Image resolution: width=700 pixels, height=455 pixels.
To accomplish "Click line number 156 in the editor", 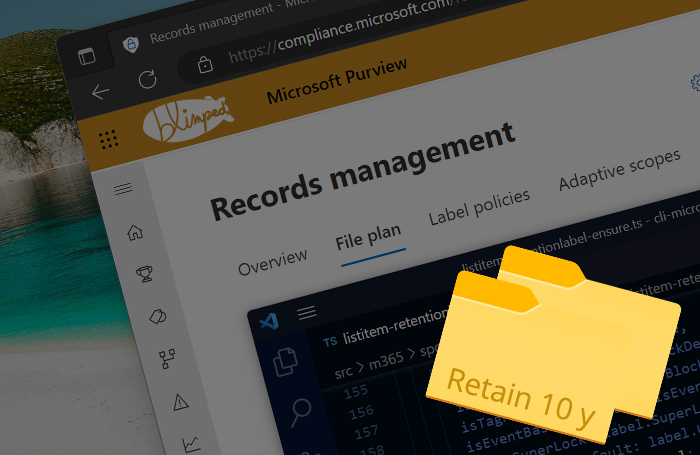I will click(x=361, y=412).
